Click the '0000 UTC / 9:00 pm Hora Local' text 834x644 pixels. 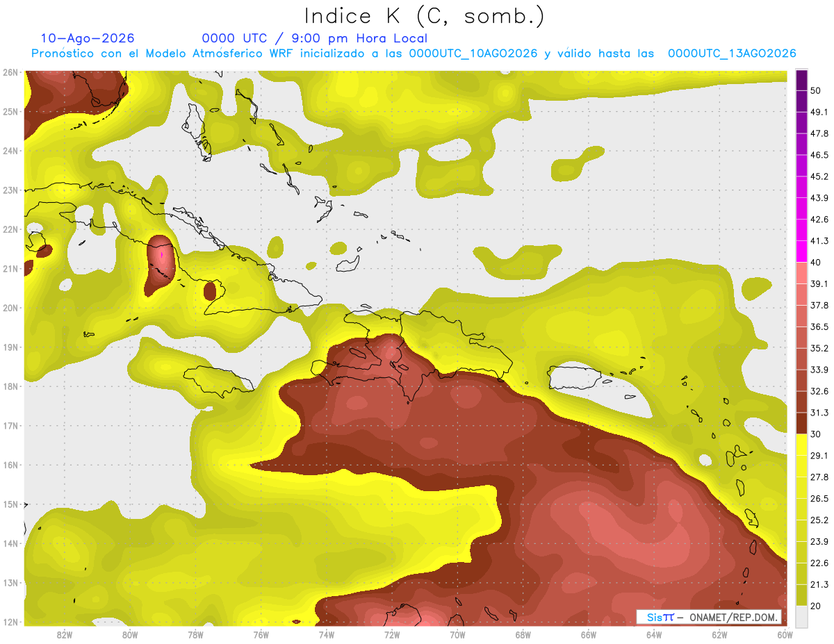coord(314,38)
